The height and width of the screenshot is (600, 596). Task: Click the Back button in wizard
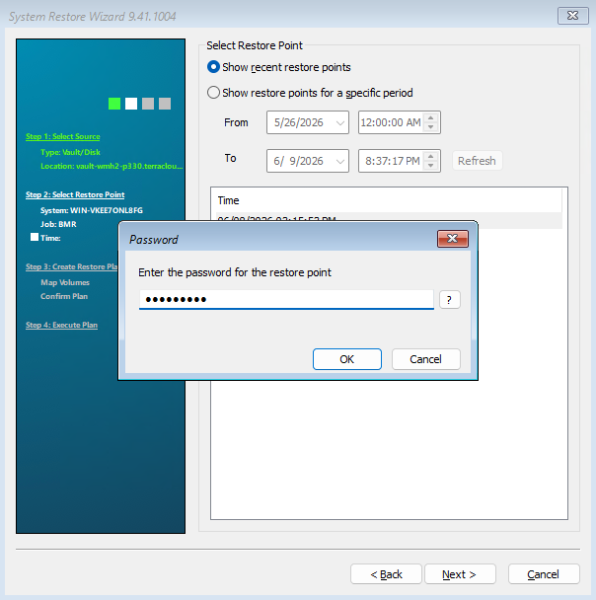click(x=386, y=574)
